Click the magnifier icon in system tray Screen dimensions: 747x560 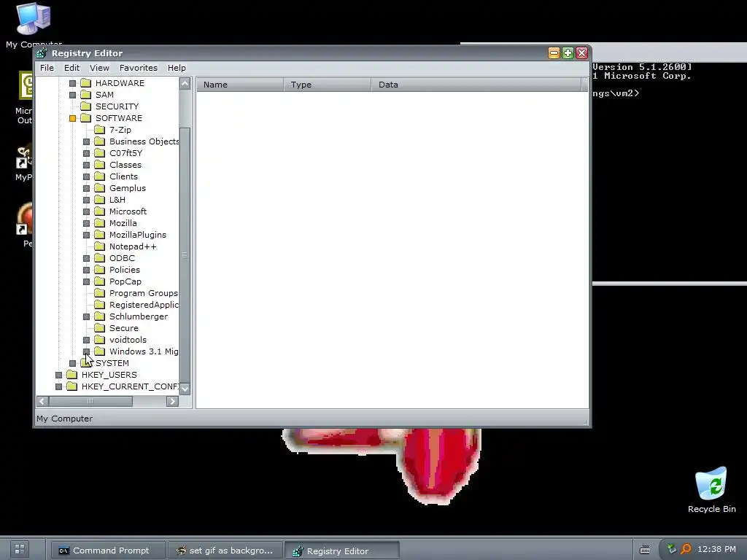point(686,549)
